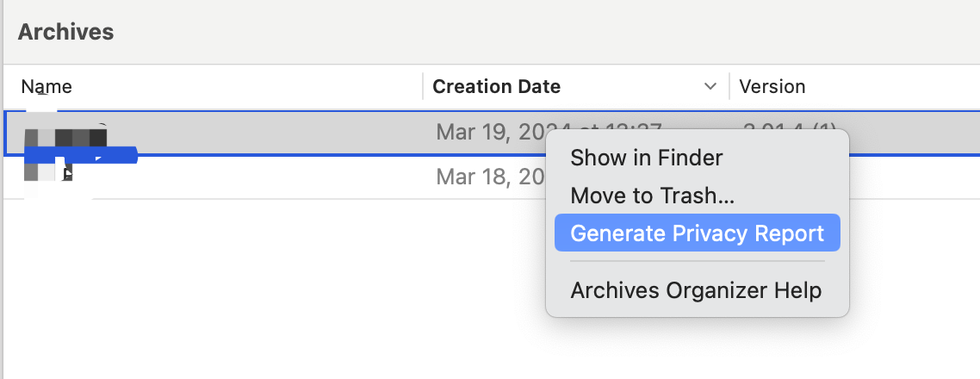
Task: Toggle sort direction chevron in Creation Date
Action: (x=710, y=87)
